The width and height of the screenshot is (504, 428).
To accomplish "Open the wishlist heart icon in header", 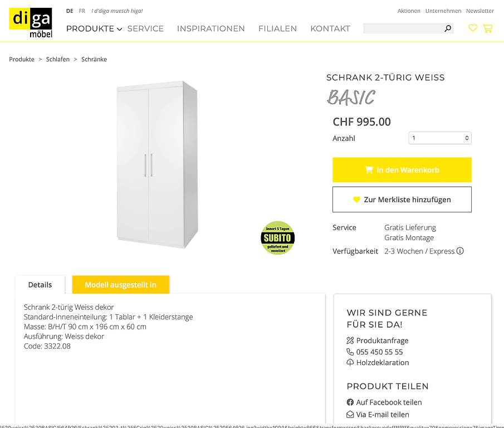I will tap(472, 28).
